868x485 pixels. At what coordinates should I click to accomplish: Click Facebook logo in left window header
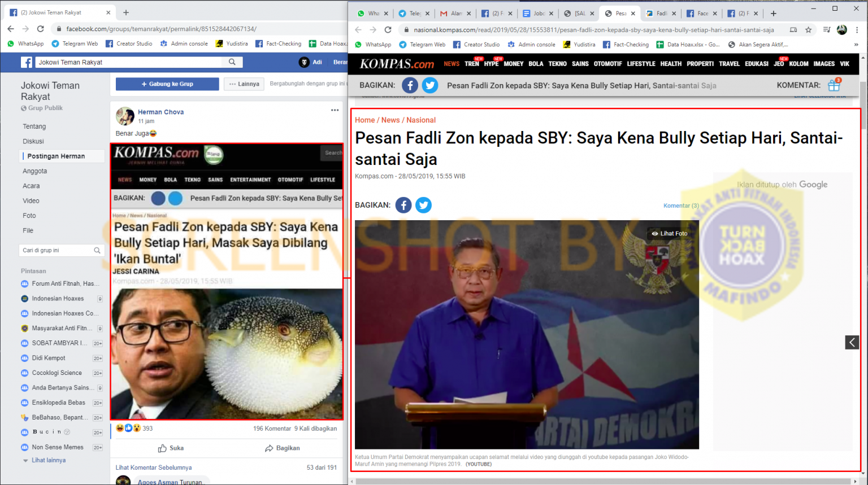tap(27, 62)
